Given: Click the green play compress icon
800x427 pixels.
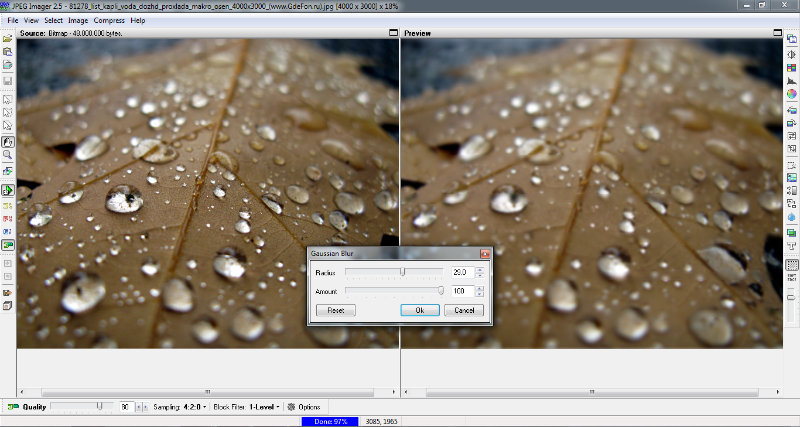Looking at the screenshot, I should pos(7,190).
